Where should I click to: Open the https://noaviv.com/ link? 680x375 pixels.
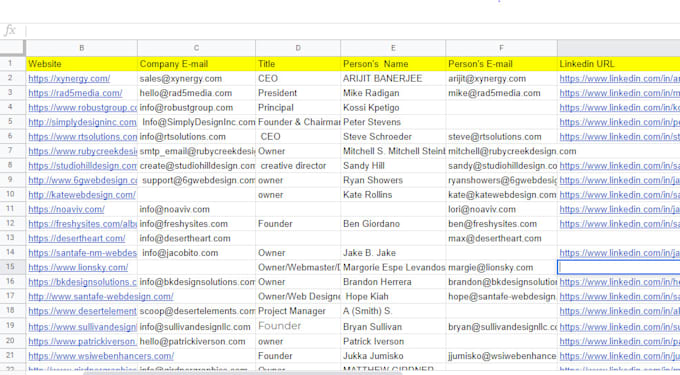(x=66, y=209)
